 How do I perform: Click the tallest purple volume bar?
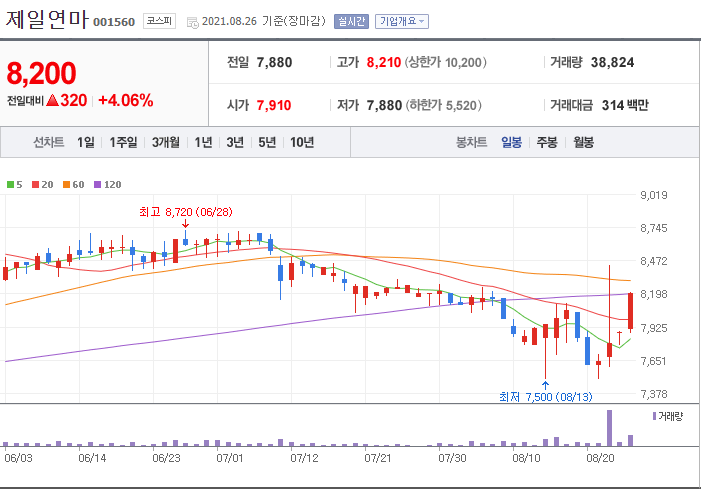(609, 428)
